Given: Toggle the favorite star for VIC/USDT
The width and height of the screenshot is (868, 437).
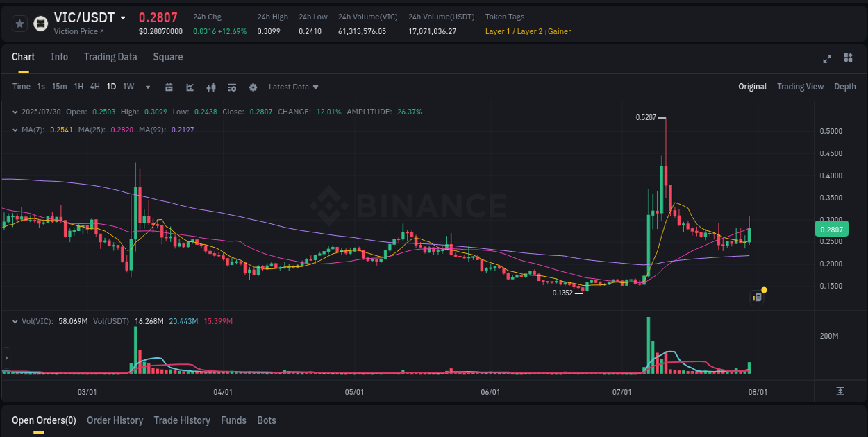Looking at the screenshot, I should [19, 23].
